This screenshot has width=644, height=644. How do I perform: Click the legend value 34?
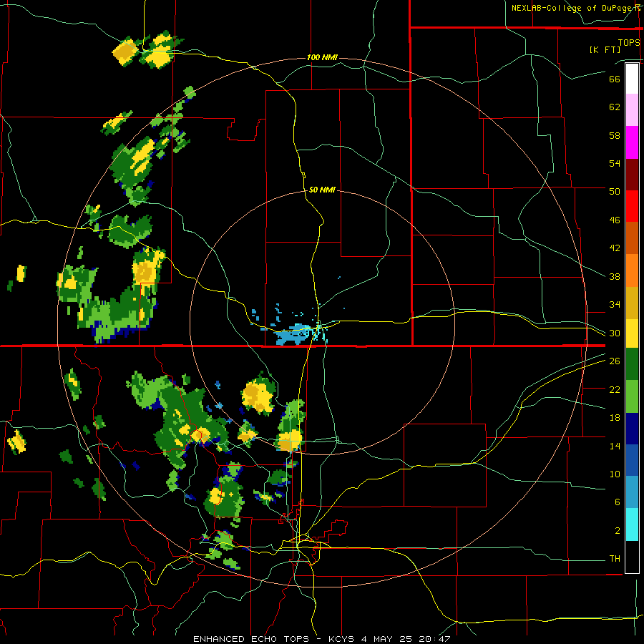(x=615, y=304)
